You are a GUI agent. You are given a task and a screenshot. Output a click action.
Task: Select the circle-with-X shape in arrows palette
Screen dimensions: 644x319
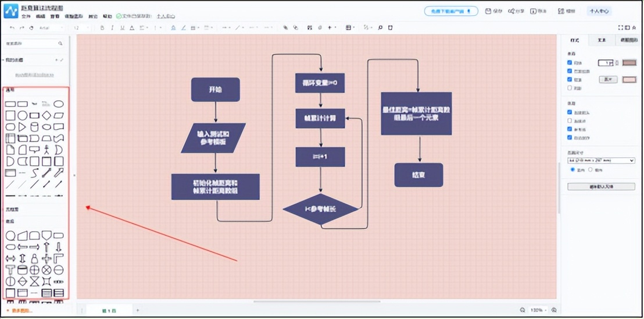tap(46, 270)
